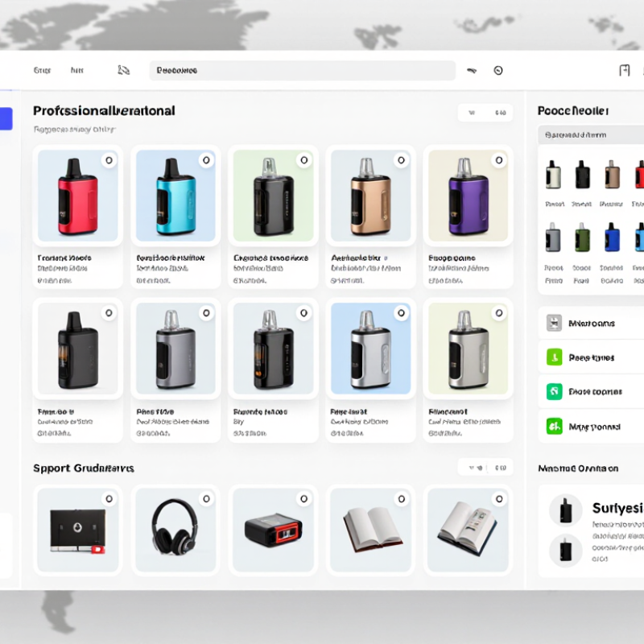Switch to the second tab in top bar
Screen dimensions: 644x644
coord(76,70)
